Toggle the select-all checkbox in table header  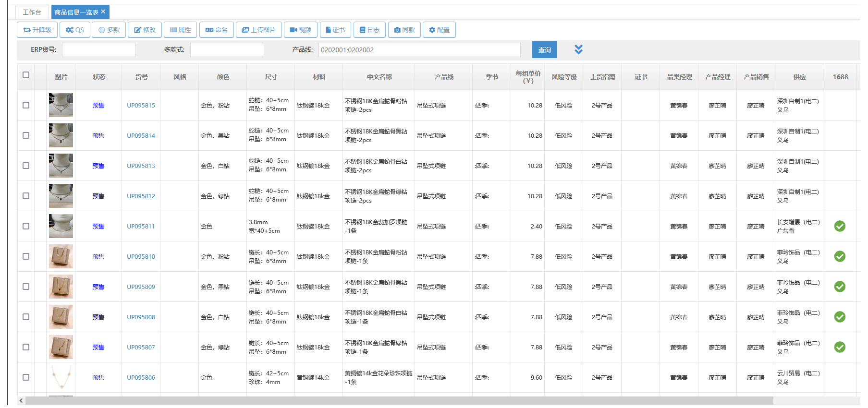pos(26,75)
